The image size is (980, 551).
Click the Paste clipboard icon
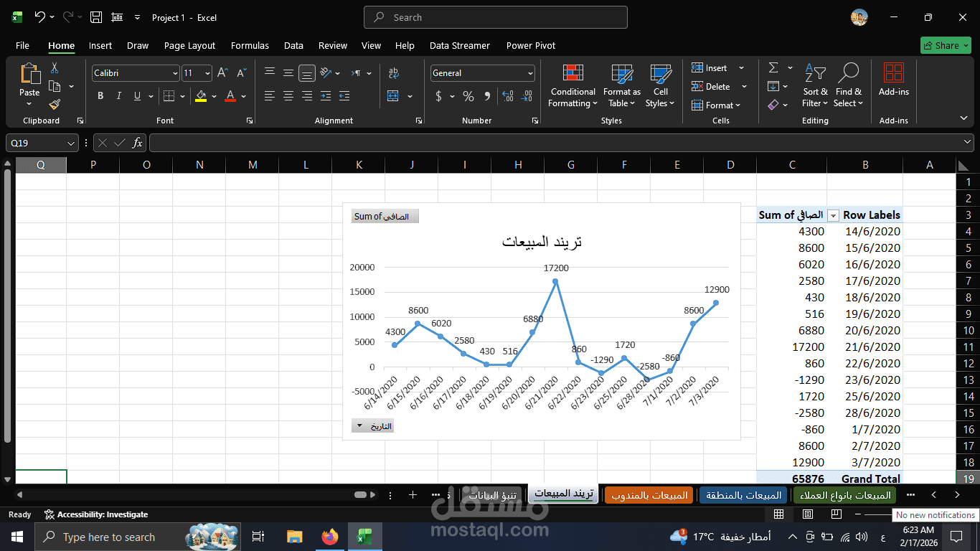tap(29, 73)
